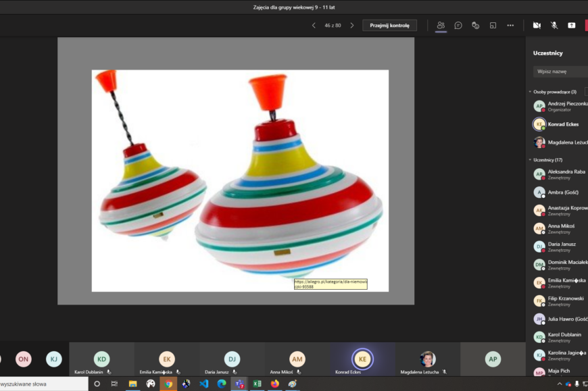This screenshot has width=588, height=391.
Task: Select Magdalena Leżucha in the participants list
Action: tap(560, 142)
